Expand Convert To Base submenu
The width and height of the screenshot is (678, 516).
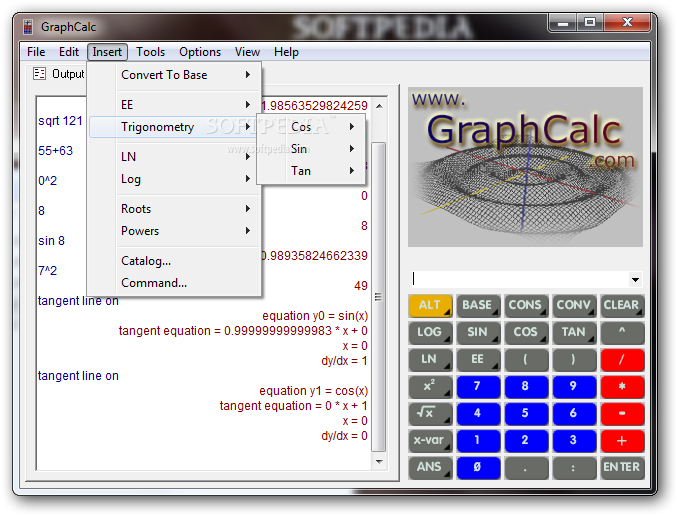pyautogui.click(x=175, y=75)
